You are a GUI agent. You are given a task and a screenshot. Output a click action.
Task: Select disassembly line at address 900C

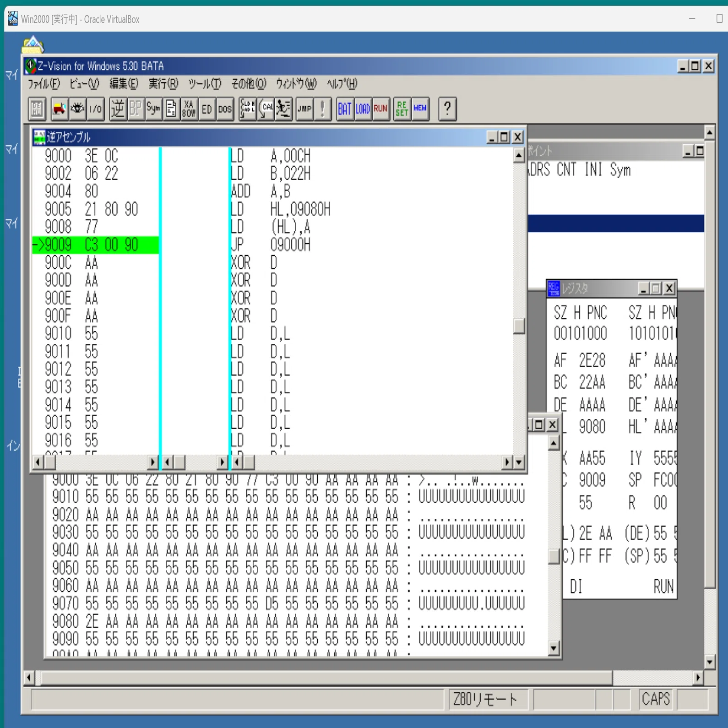272,263
